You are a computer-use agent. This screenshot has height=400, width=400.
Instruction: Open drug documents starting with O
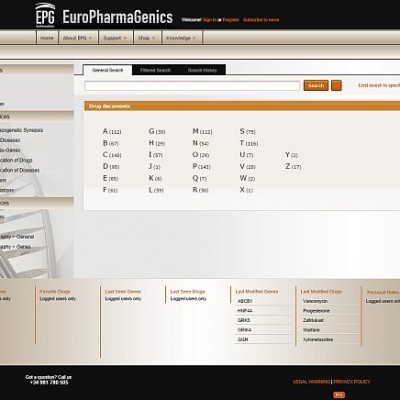point(201,155)
